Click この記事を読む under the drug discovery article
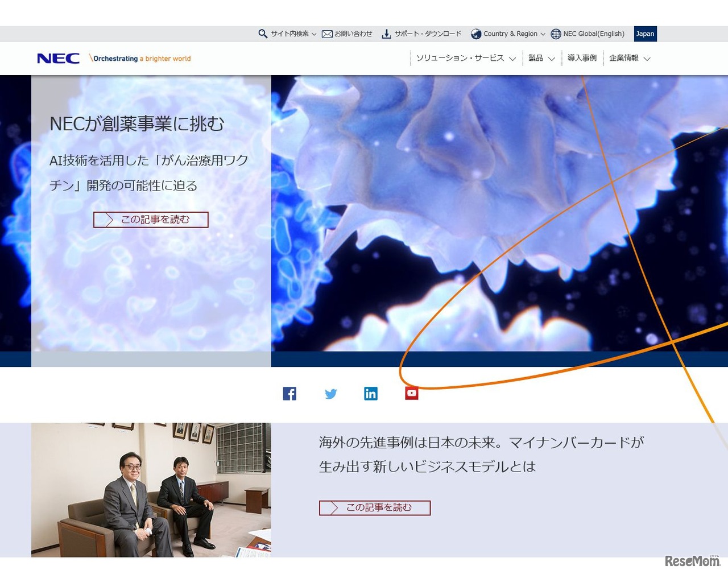This screenshot has height=574, width=728. click(x=151, y=220)
